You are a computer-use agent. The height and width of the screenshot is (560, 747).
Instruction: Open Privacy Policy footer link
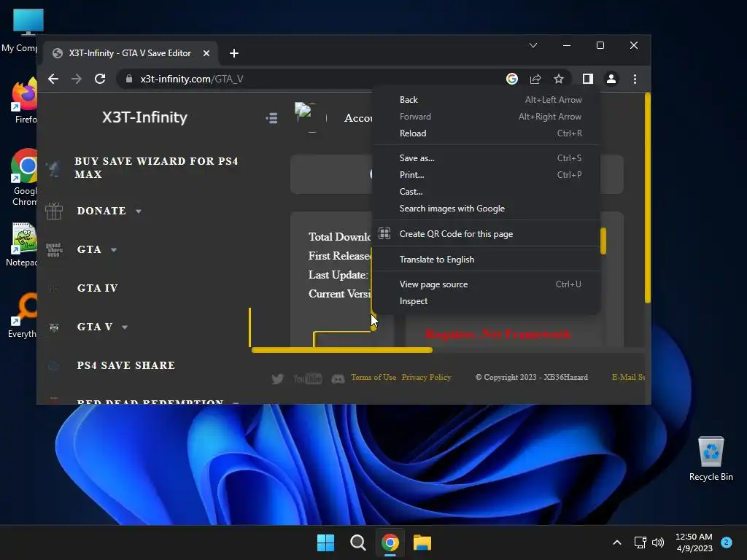click(426, 377)
